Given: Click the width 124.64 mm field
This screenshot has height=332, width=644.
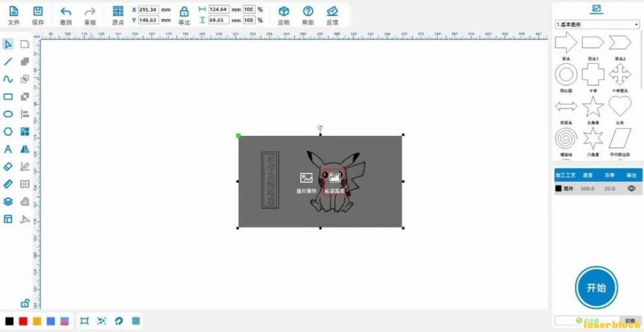Looking at the screenshot, I should point(219,9).
